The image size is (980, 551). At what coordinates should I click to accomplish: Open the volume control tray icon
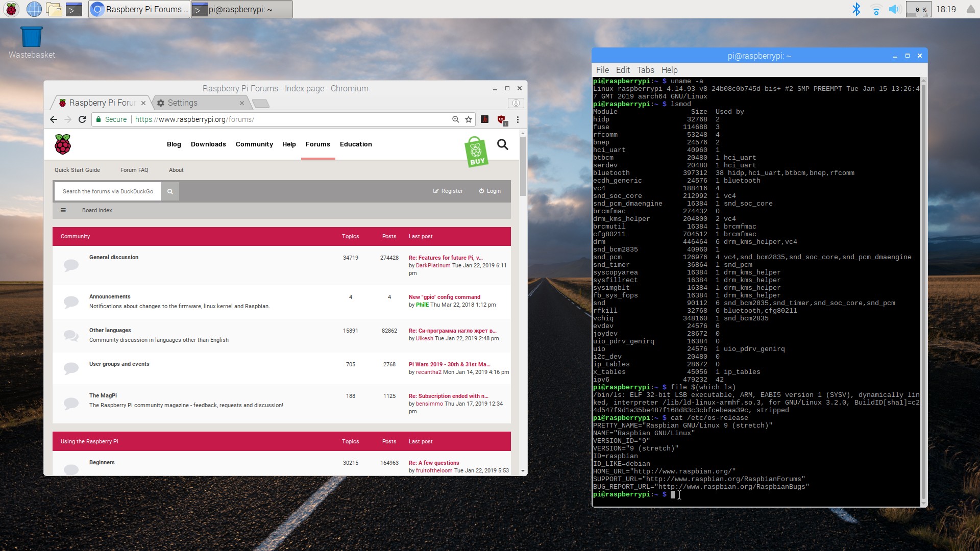pyautogui.click(x=894, y=9)
